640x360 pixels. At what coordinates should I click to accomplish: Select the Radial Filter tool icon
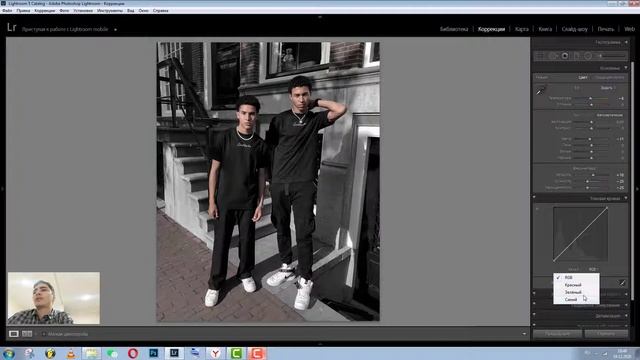[588, 56]
